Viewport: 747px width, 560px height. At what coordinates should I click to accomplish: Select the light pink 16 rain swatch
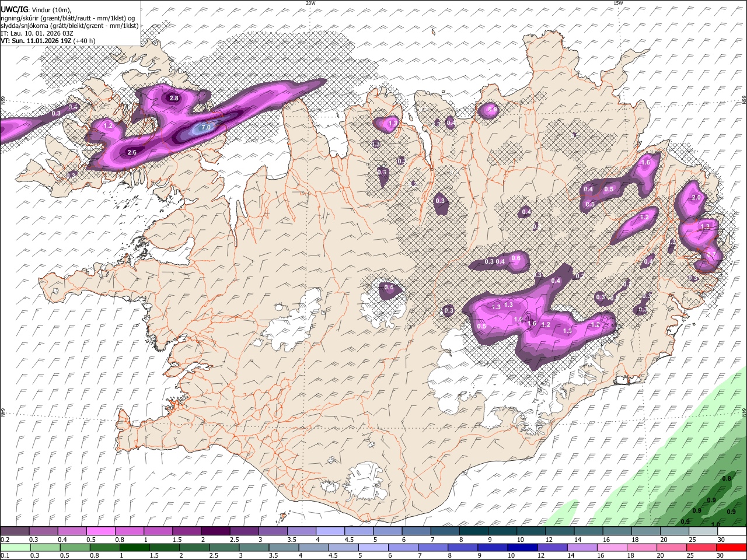coord(612,547)
